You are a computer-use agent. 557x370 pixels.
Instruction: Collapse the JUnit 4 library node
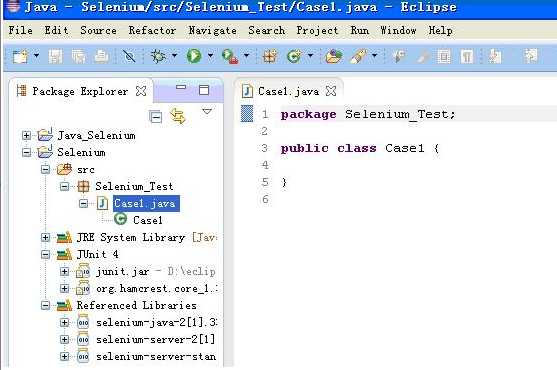click(x=45, y=254)
